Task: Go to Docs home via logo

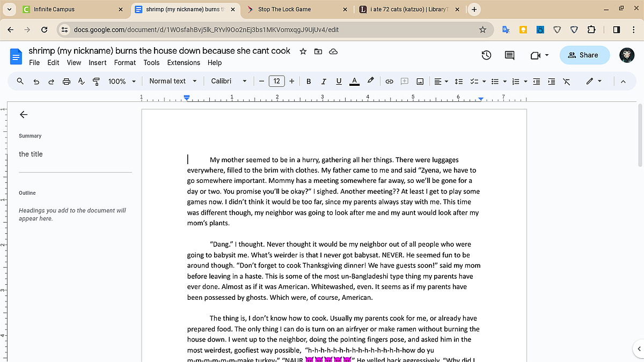Action: click(16, 56)
